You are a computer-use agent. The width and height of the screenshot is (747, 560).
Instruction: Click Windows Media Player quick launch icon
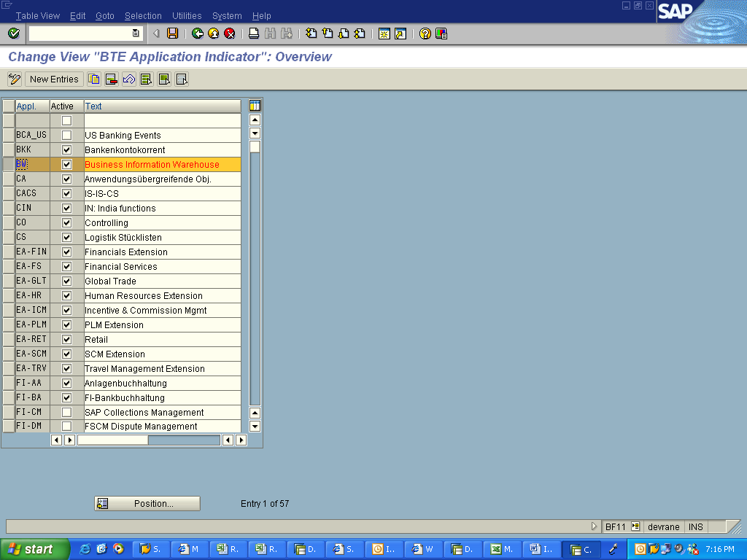[118, 549]
